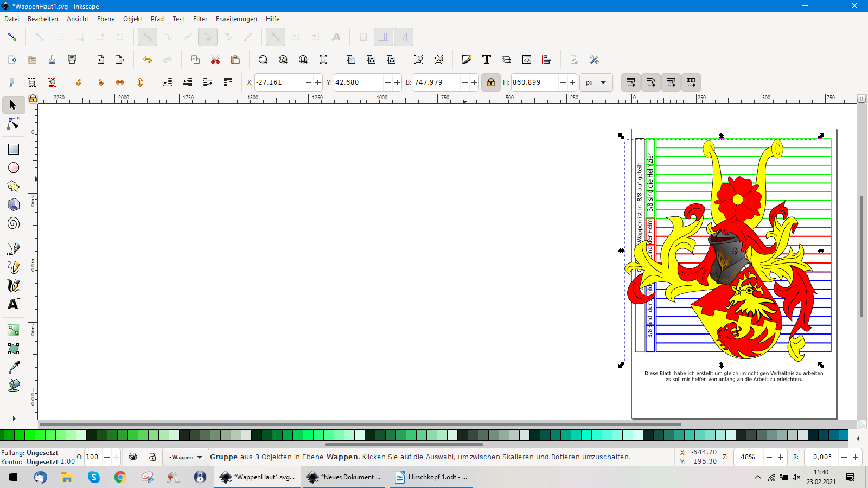Screen dimensions: 868x488
Task: Select the Star and polygon tool
Action: pyautogui.click(x=14, y=186)
